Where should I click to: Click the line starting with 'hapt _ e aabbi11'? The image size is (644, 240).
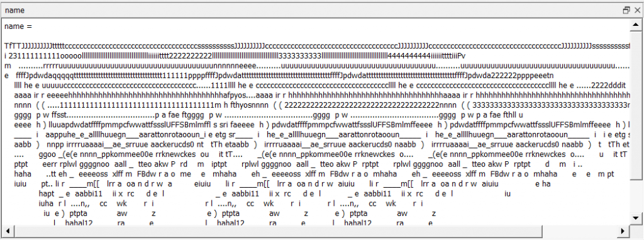click(274, 193)
